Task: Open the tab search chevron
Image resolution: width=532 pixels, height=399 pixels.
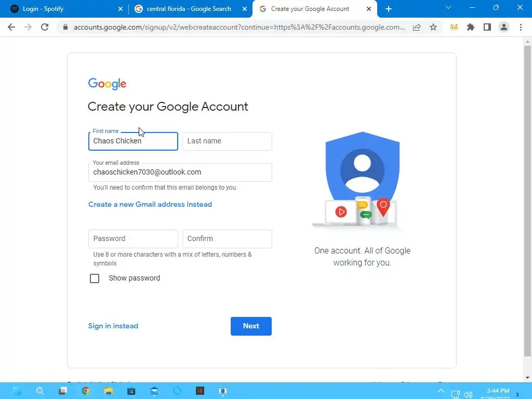Action: [448, 7]
